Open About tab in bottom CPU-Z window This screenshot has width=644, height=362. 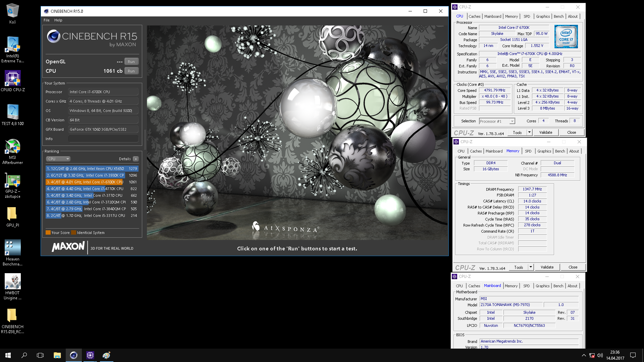573,286
